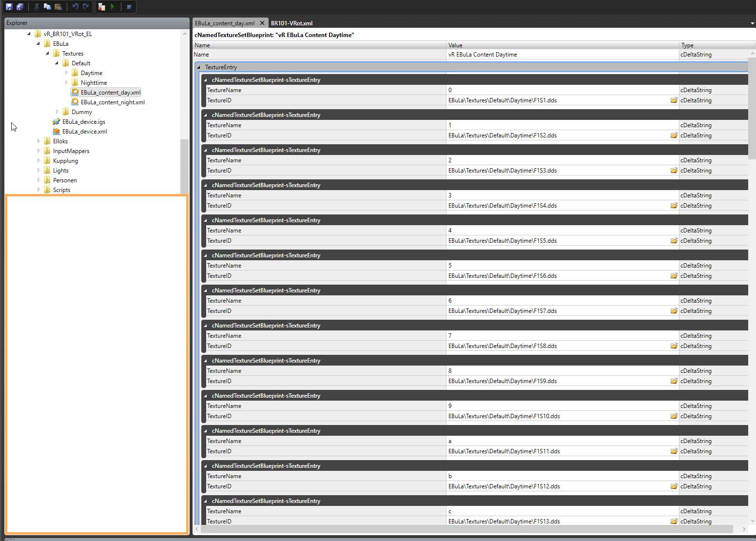The width and height of the screenshot is (756, 541).
Task: Cut the selection with the scissors icon
Action: [37, 7]
